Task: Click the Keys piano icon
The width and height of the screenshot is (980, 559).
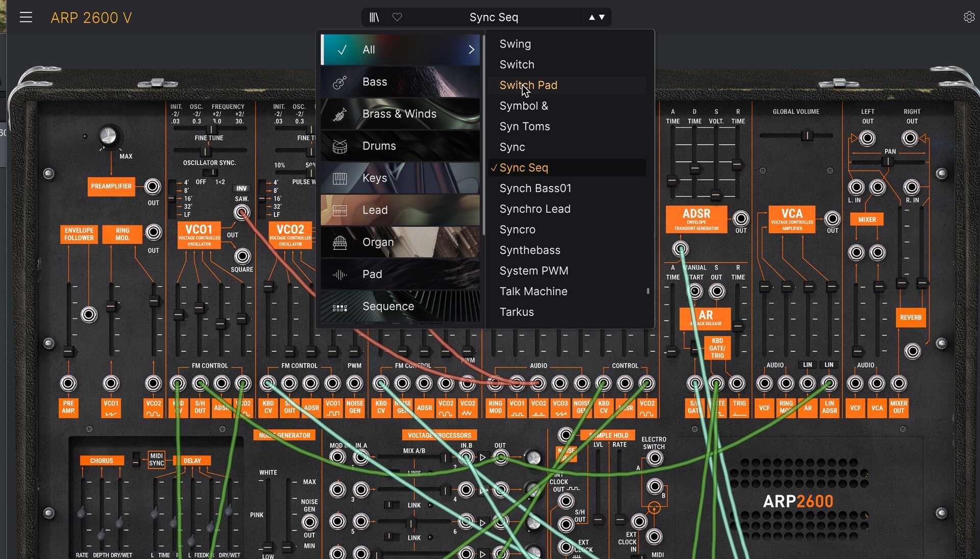Action: point(340,179)
